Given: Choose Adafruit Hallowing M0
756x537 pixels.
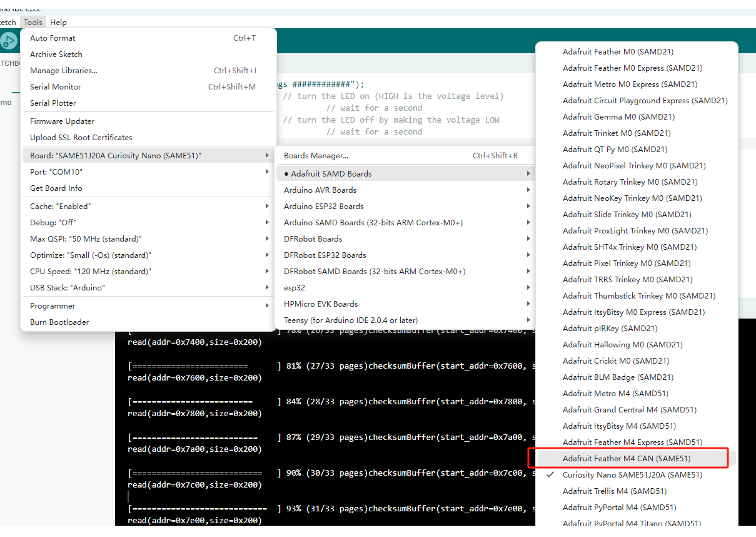Looking at the screenshot, I should click(x=637, y=345).
